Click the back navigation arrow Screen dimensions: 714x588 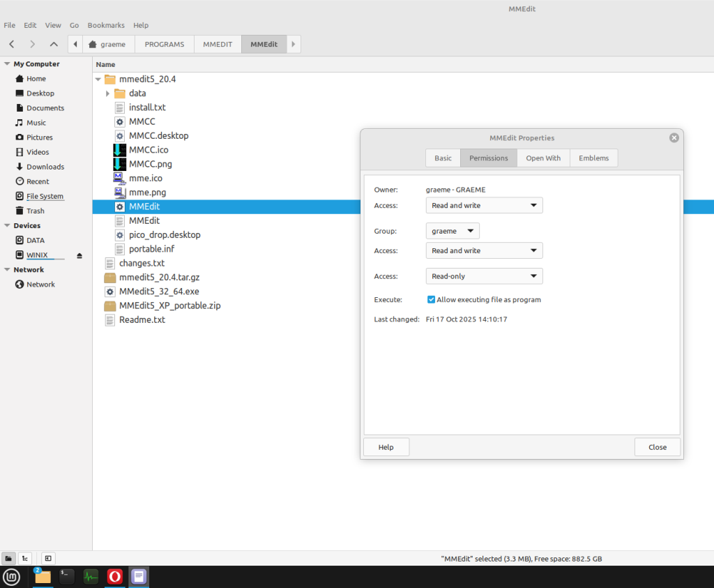coord(12,44)
